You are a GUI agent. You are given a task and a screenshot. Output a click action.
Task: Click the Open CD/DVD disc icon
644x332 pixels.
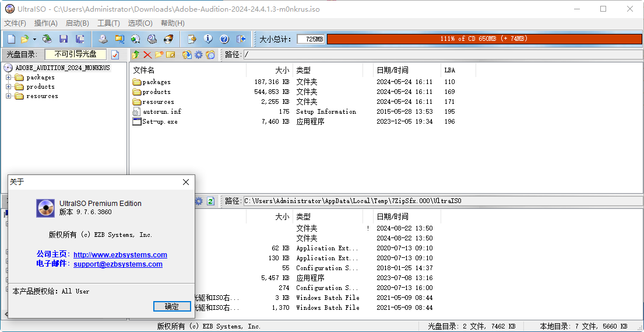(48, 39)
